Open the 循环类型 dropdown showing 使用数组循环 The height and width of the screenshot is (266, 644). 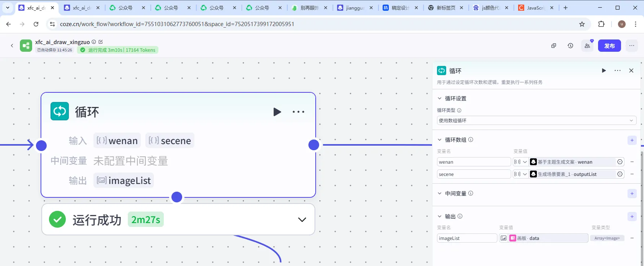click(536, 120)
